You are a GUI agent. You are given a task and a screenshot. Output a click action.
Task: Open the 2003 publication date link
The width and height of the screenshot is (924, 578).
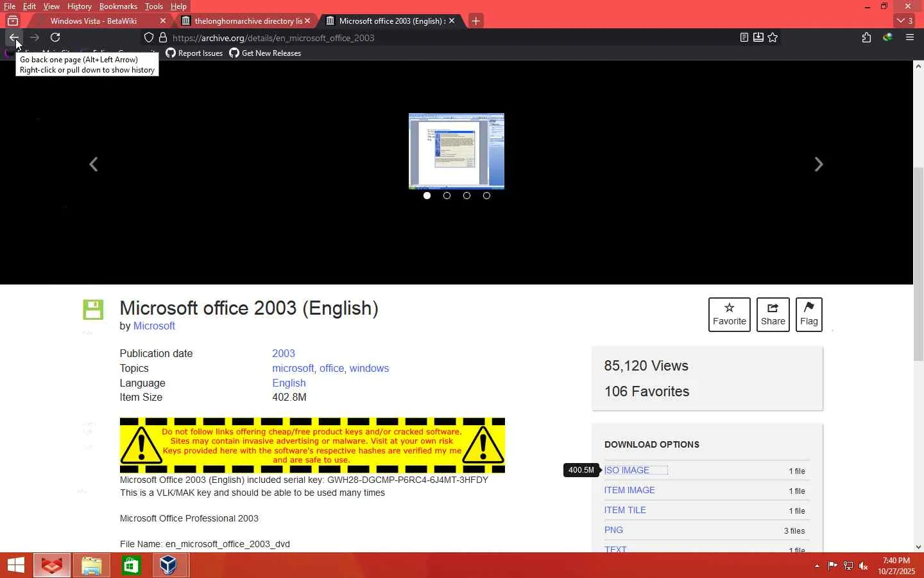tap(284, 354)
